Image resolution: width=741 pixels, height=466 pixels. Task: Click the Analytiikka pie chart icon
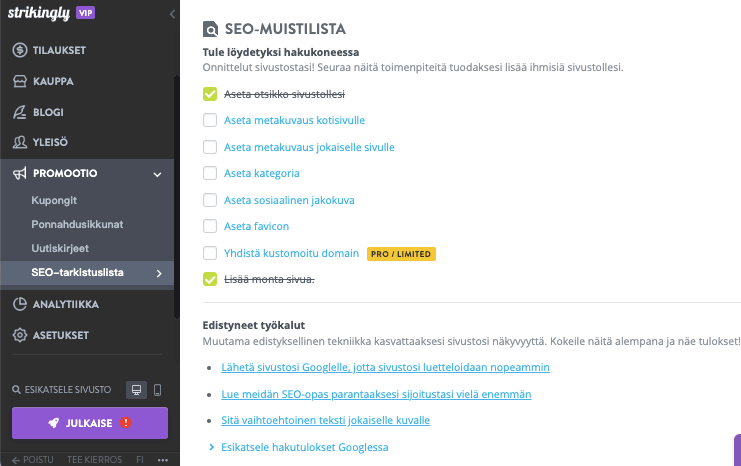tap(20, 304)
